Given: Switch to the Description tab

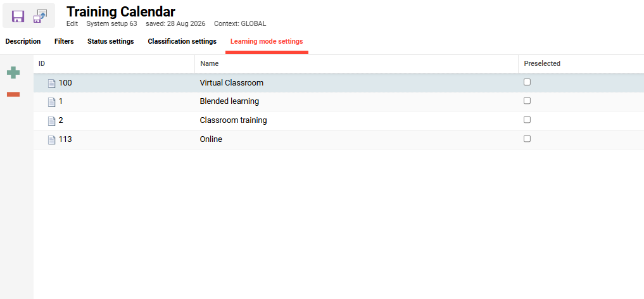Looking at the screenshot, I should pos(23,41).
